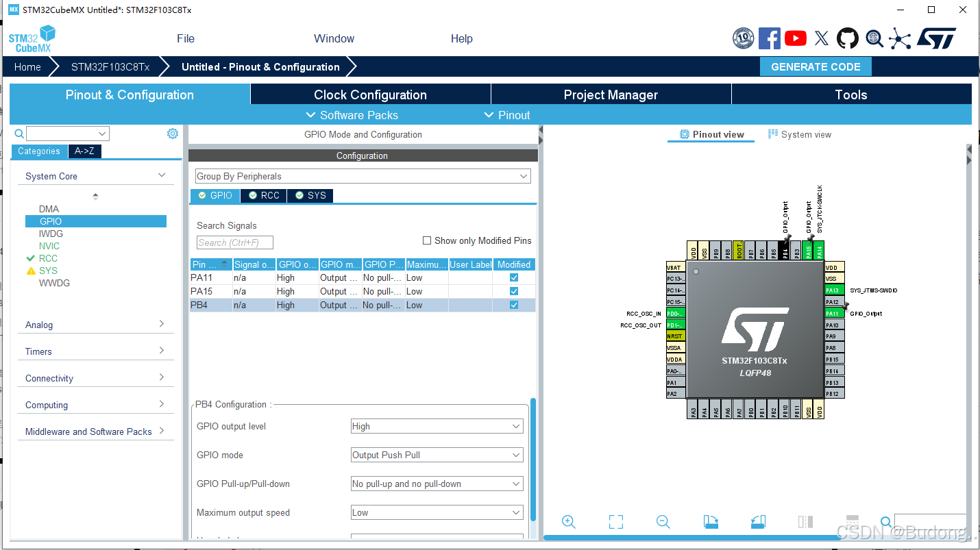Zoom out of the pinout view
The height and width of the screenshot is (550, 980).
[663, 522]
